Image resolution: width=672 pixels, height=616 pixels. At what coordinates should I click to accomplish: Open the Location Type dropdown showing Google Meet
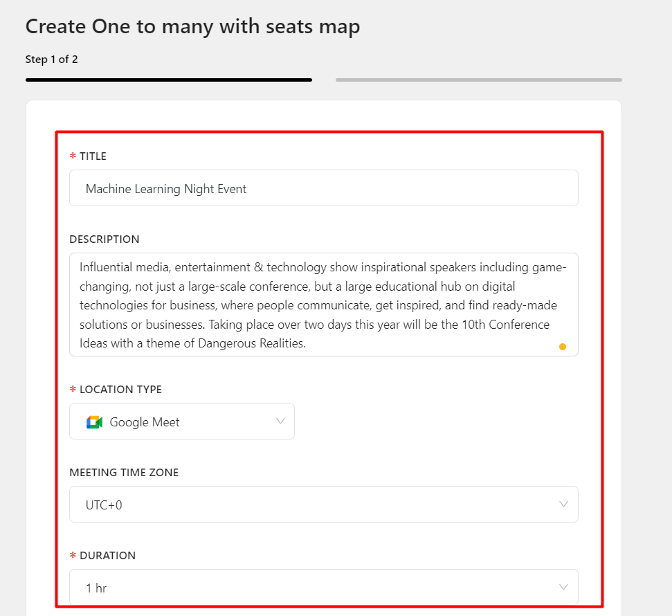pos(181,422)
